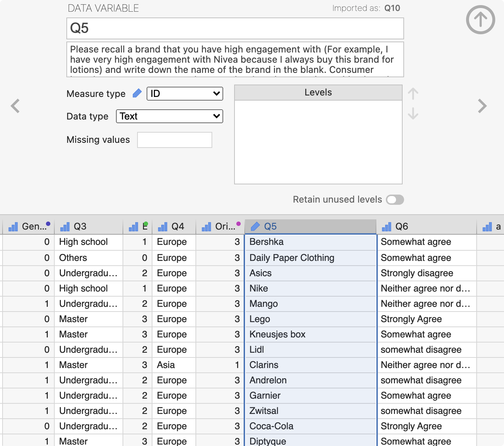Open the Measure type dropdown showing ID
The height and width of the screenshot is (446, 504).
click(185, 94)
